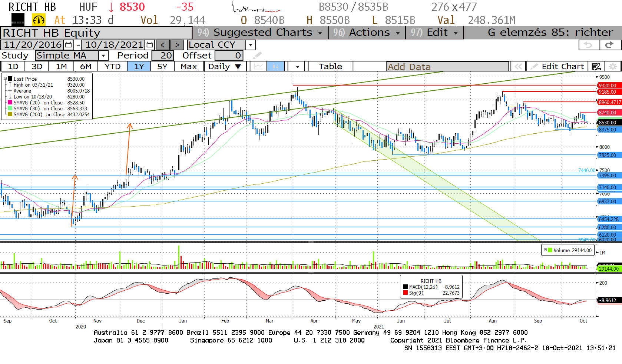Click the olive SMAVG (200) legend swatch
This screenshot has height=364, width=622.
click(x=10, y=114)
